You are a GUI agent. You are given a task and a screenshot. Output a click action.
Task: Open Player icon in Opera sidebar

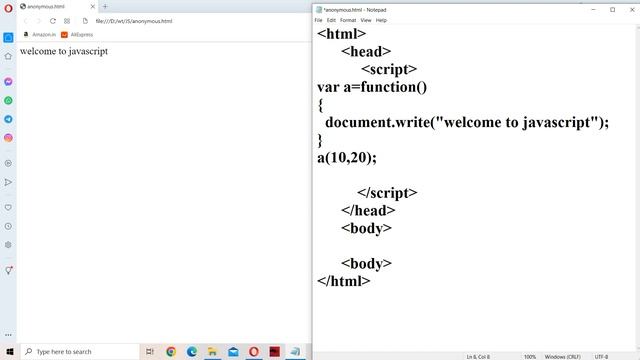pos(8,163)
